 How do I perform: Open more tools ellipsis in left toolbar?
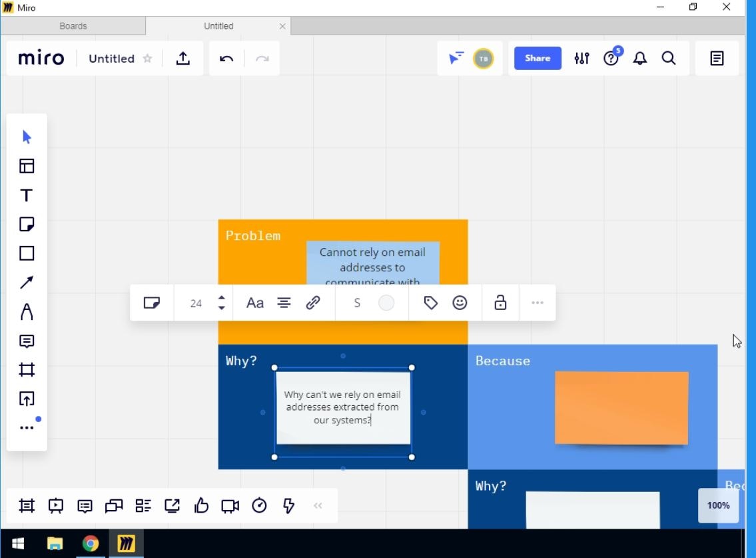pos(27,428)
